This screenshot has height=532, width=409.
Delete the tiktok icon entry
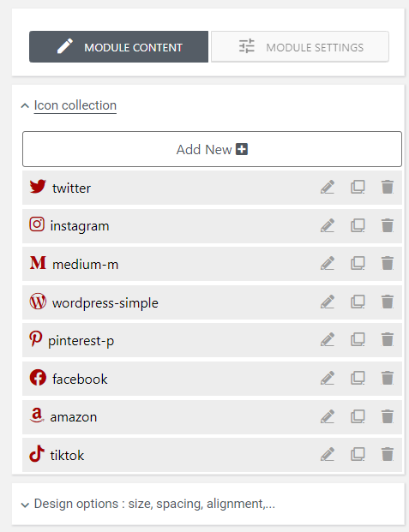(x=388, y=455)
